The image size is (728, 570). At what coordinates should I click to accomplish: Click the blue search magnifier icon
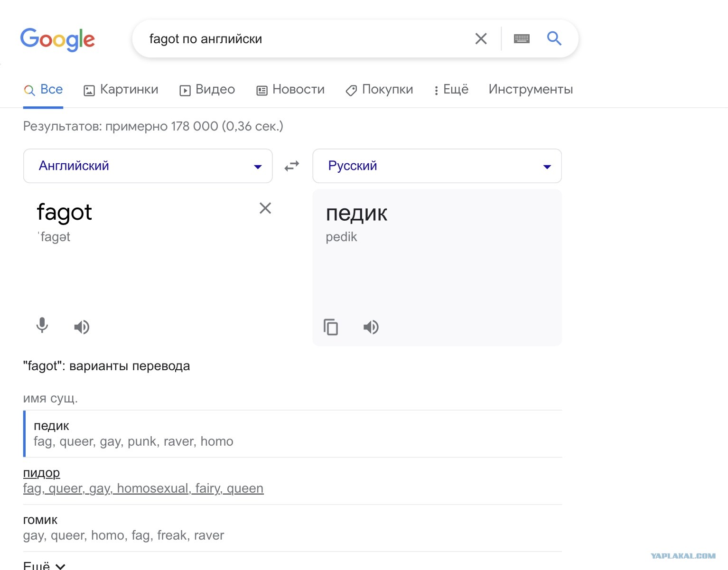point(554,38)
